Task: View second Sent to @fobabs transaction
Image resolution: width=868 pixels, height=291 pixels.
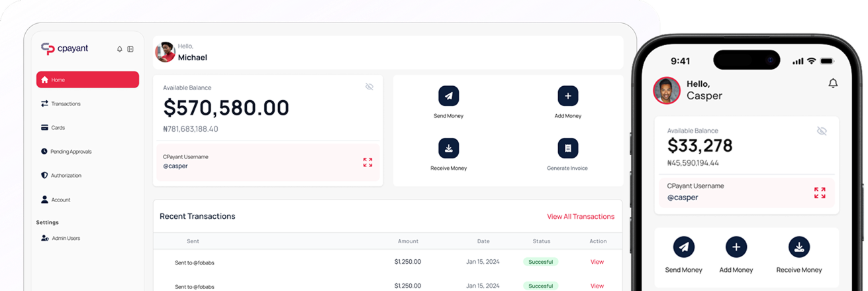Action: click(597, 286)
